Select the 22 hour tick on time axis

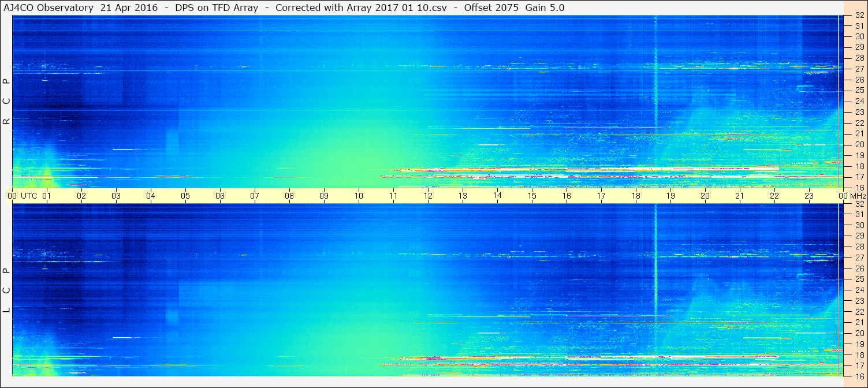774,196
